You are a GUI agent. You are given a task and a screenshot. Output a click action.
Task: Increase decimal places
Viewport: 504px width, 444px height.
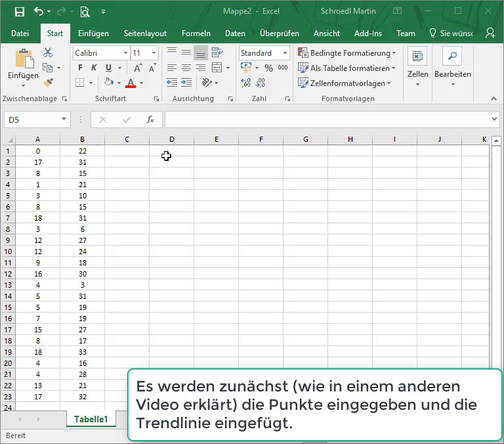(246, 83)
